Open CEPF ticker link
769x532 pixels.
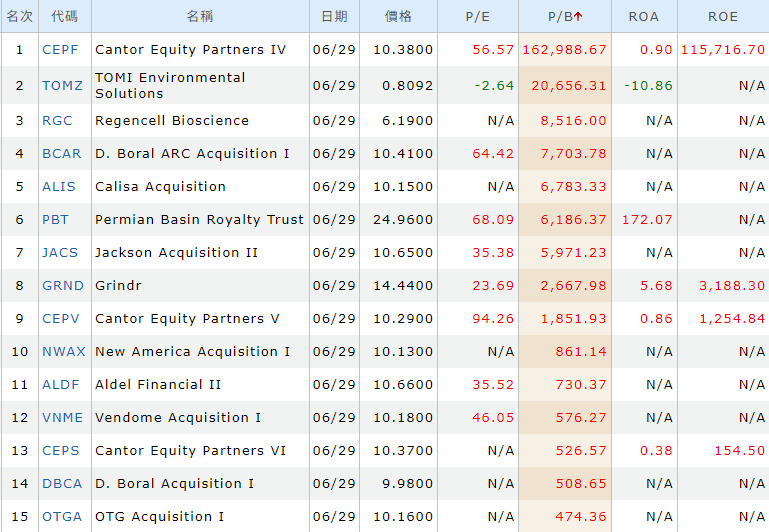(60, 50)
